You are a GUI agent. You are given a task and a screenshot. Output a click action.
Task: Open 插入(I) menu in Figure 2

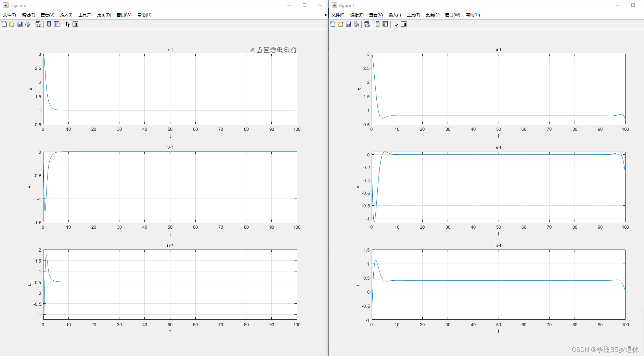click(x=66, y=15)
